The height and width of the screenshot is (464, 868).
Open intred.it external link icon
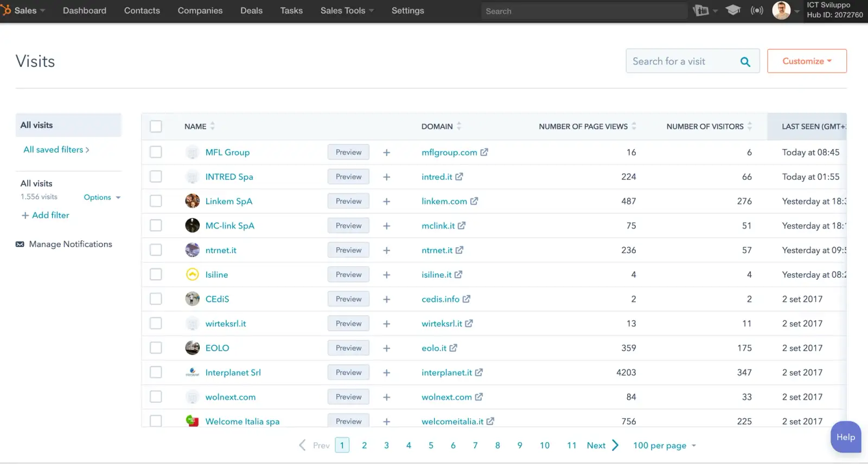coord(459,177)
